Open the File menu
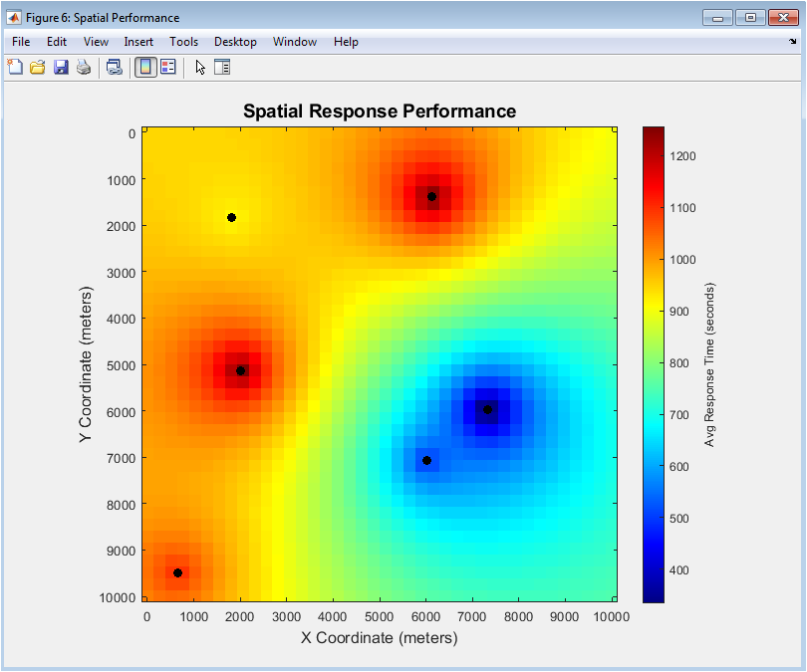Viewport: 807px width, 672px height. [21, 42]
